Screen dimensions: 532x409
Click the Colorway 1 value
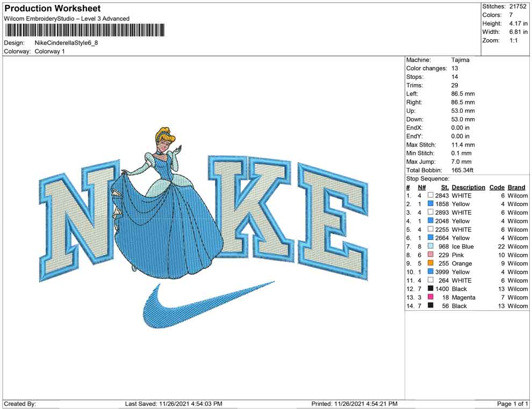coord(49,52)
